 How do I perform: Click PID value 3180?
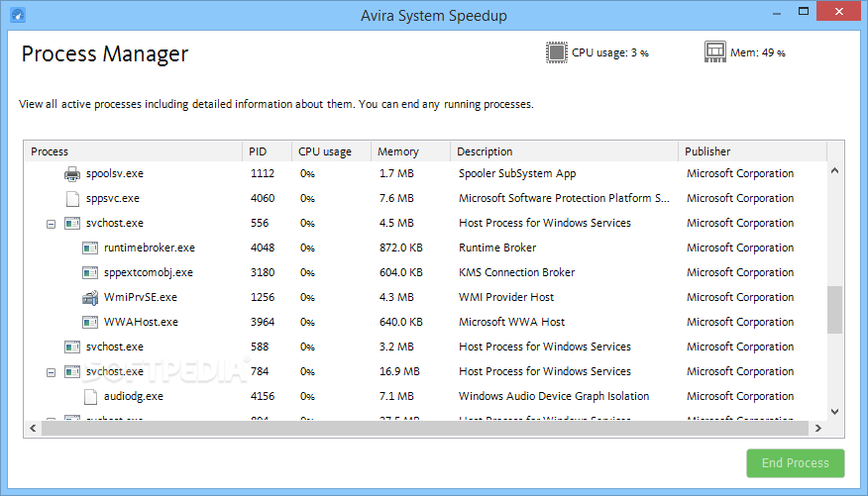(x=263, y=272)
